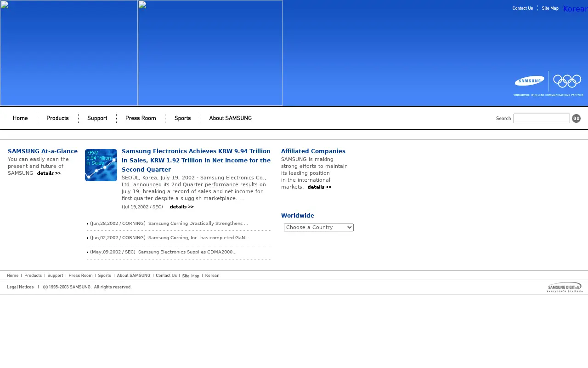Click the Worldwide heading text
The width and height of the screenshot is (588, 368).
click(x=298, y=216)
